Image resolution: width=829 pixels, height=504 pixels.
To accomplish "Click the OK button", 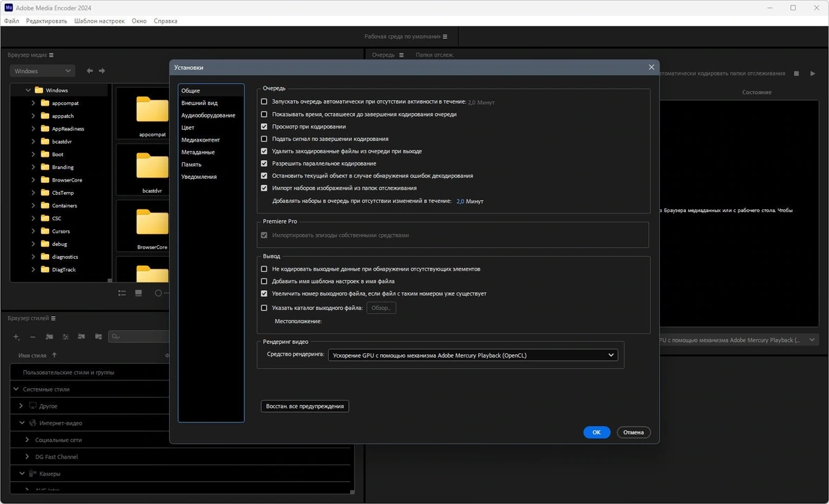I will 596,432.
